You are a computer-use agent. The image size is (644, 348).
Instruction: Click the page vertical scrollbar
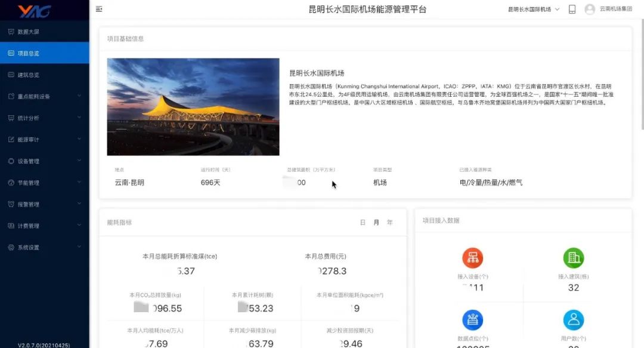(642, 74)
